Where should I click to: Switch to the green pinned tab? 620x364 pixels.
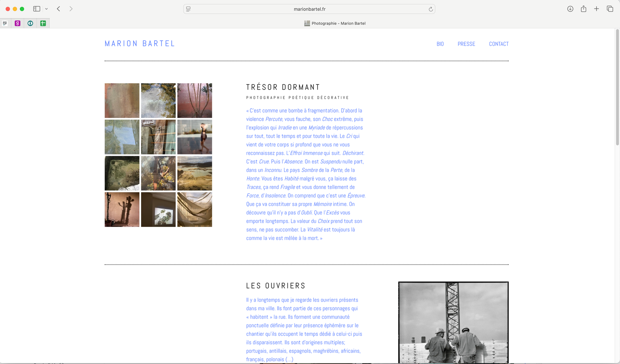coord(43,23)
